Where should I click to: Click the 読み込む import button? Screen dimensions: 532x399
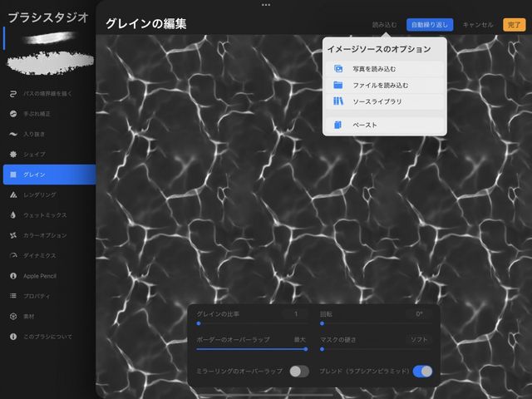384,25
